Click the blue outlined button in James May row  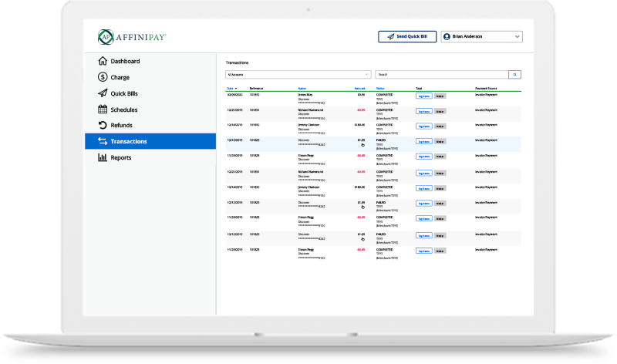click(x=423, y=96)
